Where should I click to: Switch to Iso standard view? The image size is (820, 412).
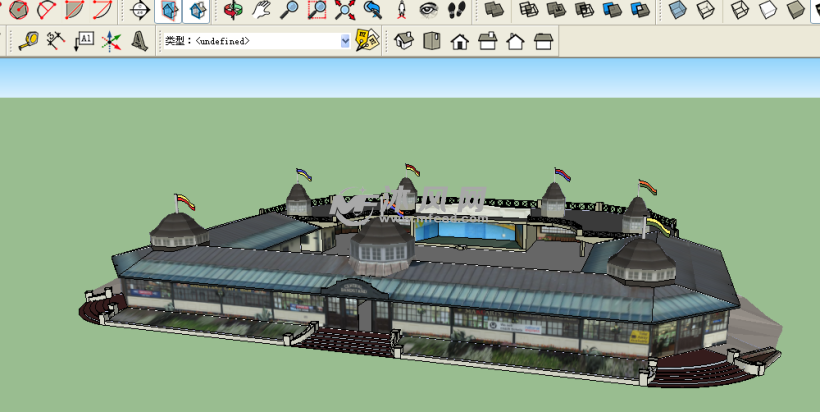coord(403,41)
